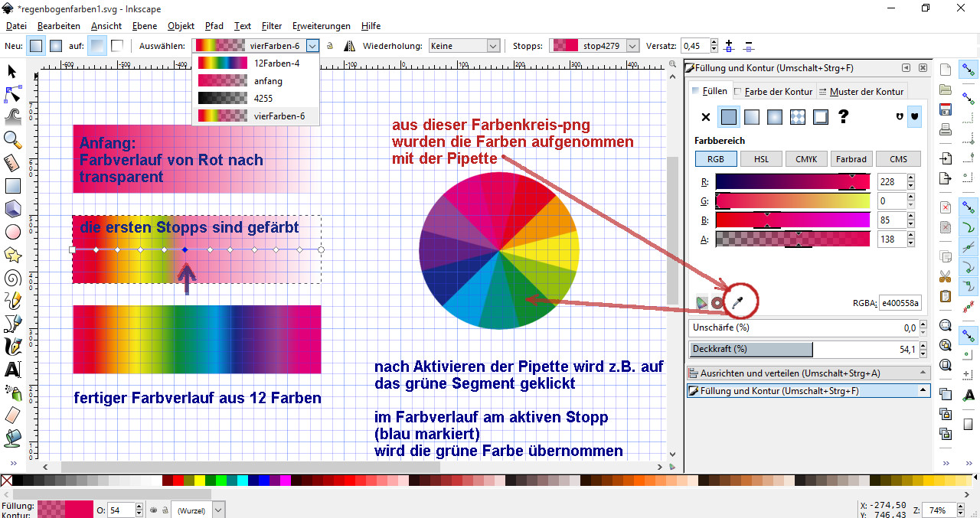Open the Erweiterungen menu

tap(322, 26)
